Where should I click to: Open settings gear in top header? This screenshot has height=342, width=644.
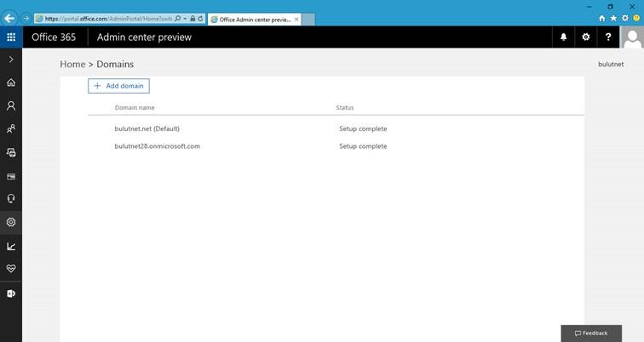click(x=586, y=37)
